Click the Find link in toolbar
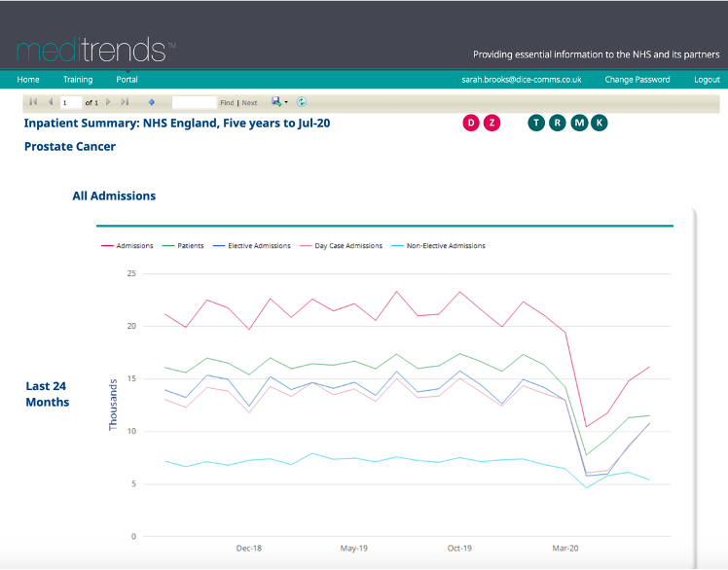 point(227,103)
